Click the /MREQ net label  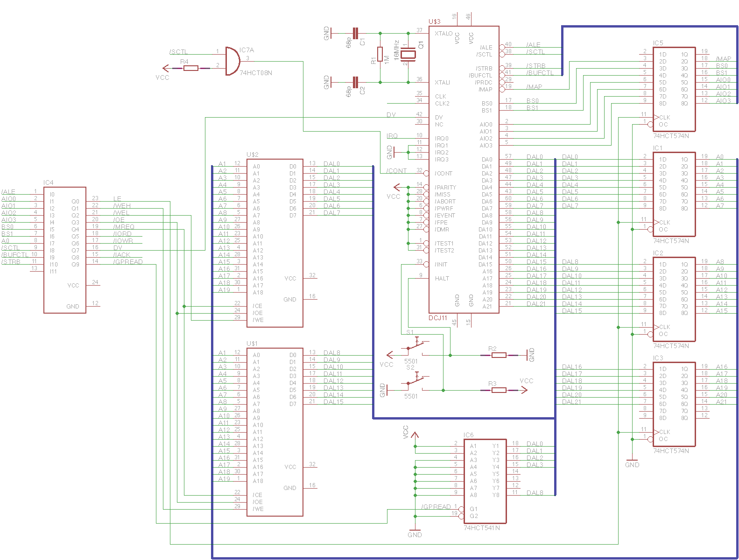pyautogui.click(x=124, y=227)
